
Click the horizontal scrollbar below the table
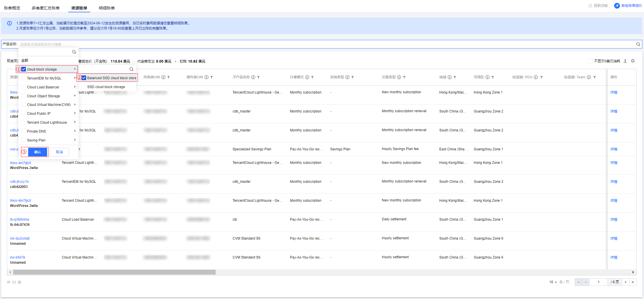coord(114,272)
